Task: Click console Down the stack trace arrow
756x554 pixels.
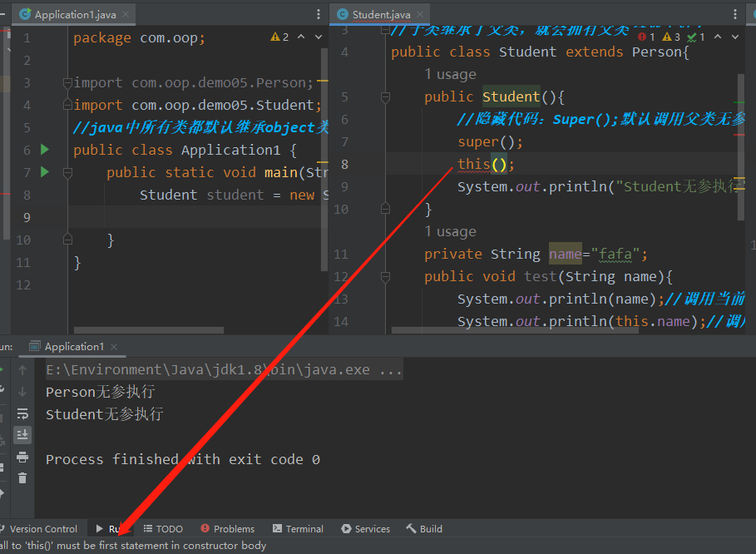Action: (22, 392)
